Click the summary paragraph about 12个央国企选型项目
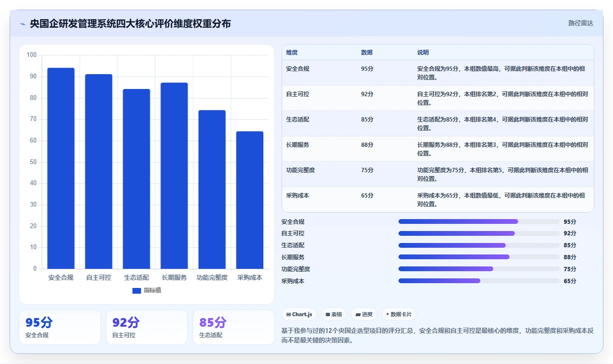The height and width of the screenshot is (364, 613). [x=438, y=335]
